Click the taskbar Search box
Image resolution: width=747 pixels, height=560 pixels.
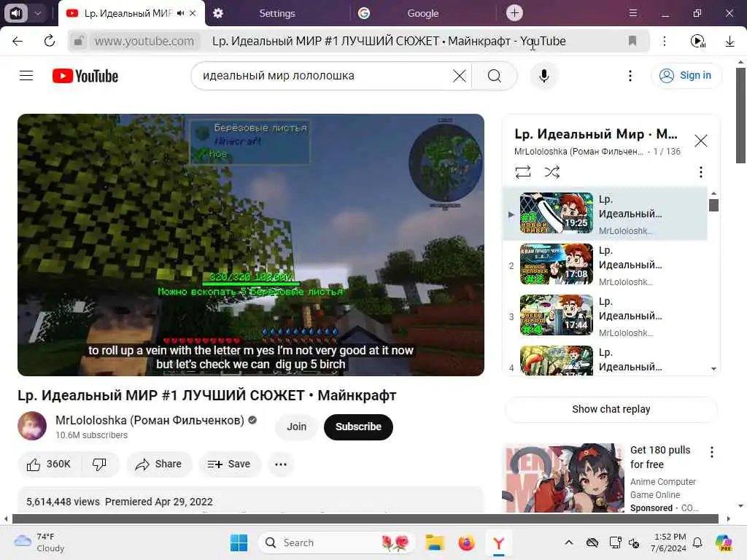[x=337, y=542]
